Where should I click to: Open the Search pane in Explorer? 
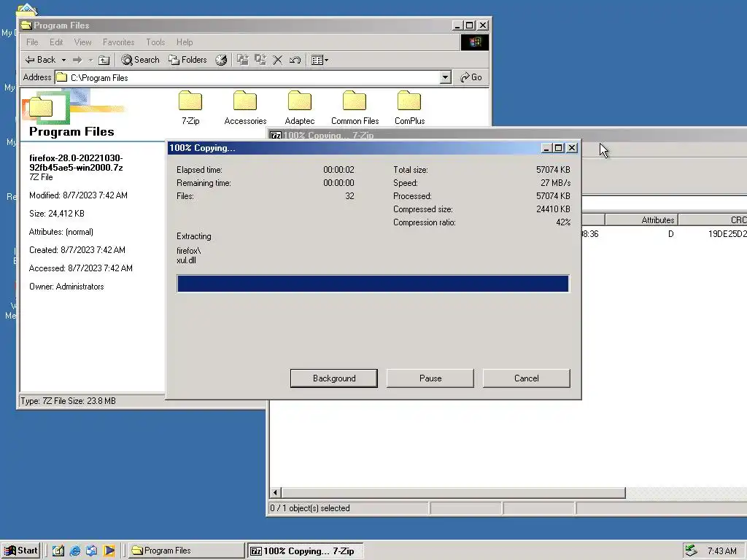[x=140, y=60]
